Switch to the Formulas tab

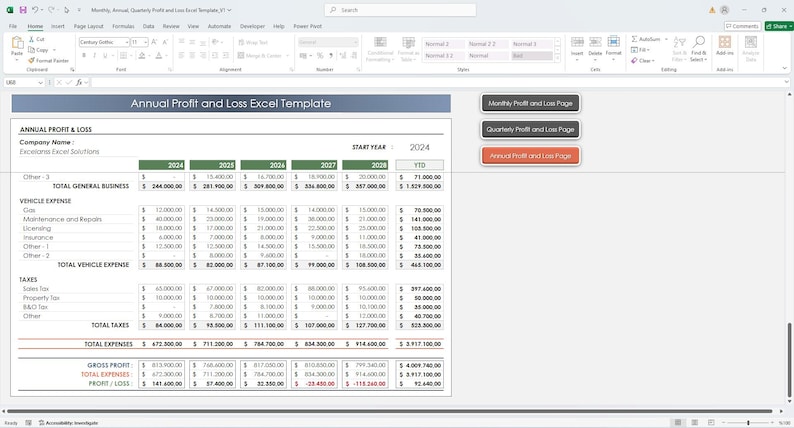point(123,26)
